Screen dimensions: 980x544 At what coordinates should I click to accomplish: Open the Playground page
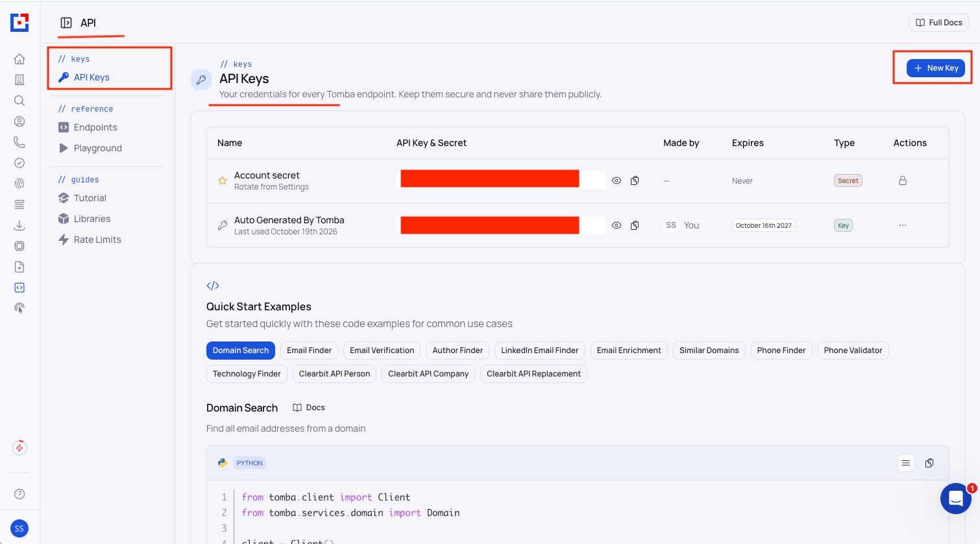[x=98, y=148]
